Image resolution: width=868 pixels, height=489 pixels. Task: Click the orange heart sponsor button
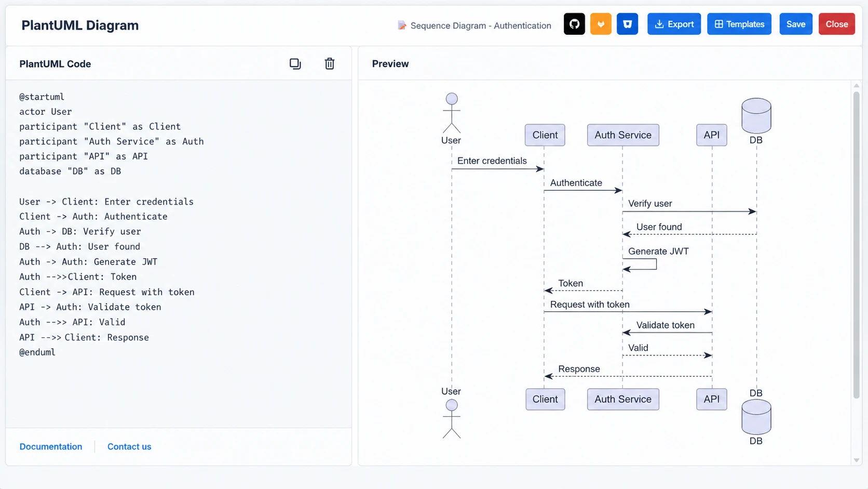[x=601, y=24]
